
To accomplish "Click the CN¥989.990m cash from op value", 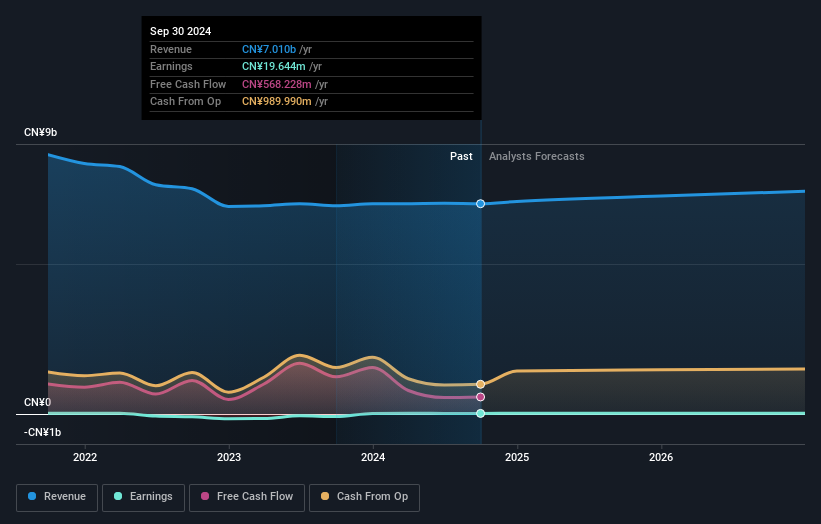I will [276, 102].
